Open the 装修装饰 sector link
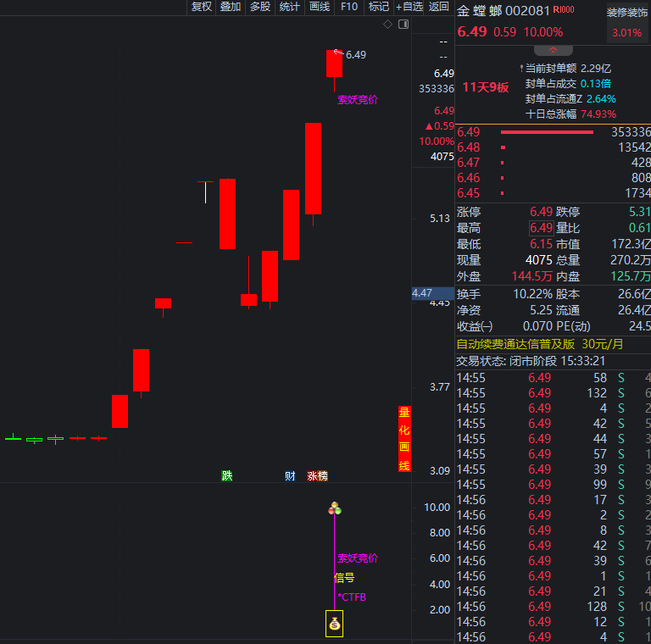This screenshot has width=651, height=644. pos(627,13)
